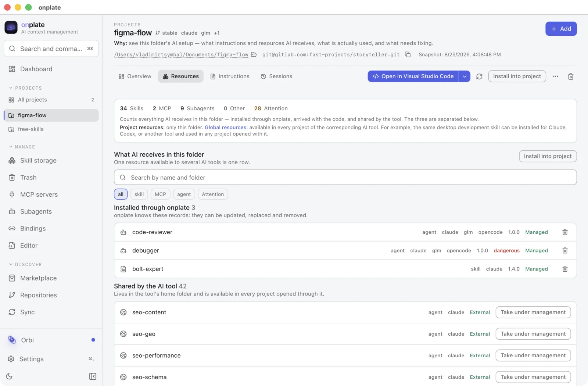Open Skill storage in sidebar

tap(51, 161)
